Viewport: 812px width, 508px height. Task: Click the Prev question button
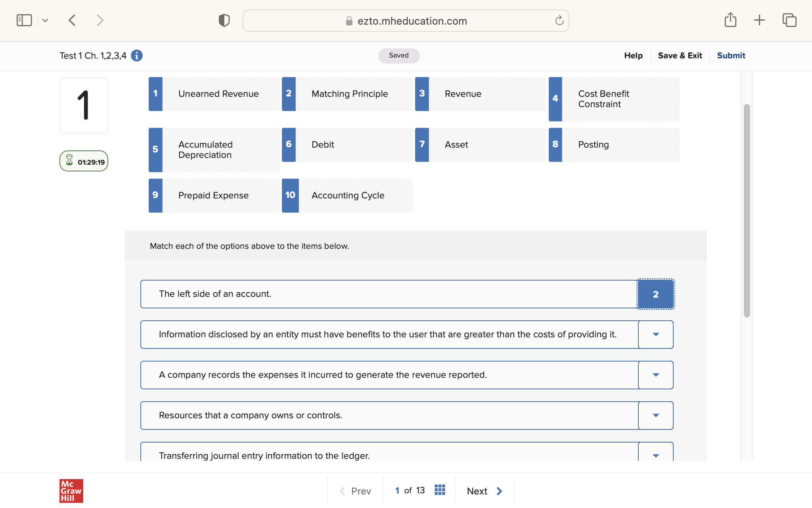tap(355, 491)
